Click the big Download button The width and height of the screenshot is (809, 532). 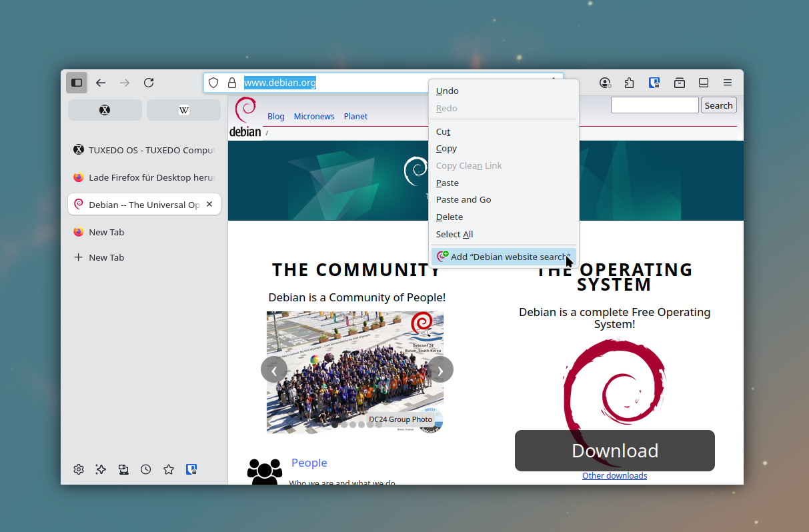pyautogui.click(x=614, y=451)
